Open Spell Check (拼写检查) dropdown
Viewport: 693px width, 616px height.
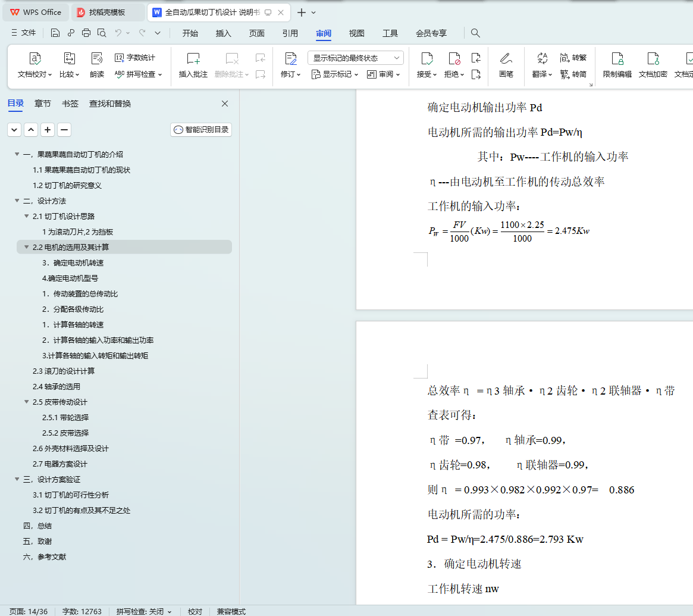pos(139,74)
